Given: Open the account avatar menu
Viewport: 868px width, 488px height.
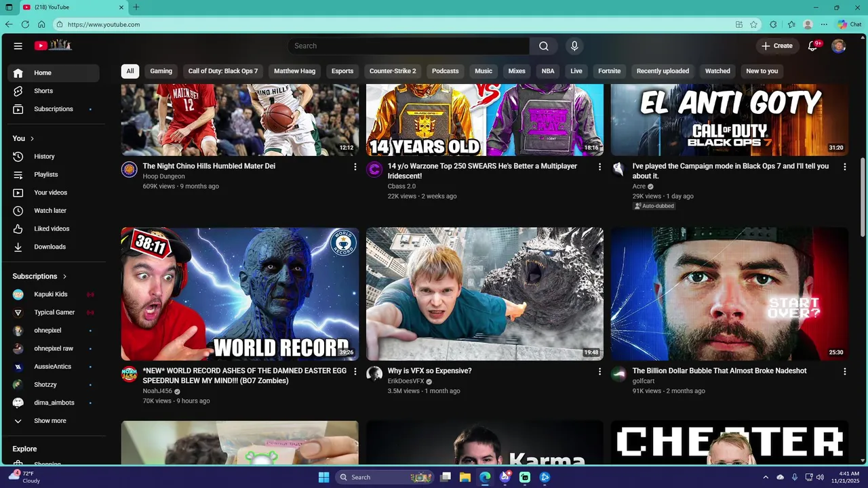Looking at the screenshot, I should (x=839, y=46).
